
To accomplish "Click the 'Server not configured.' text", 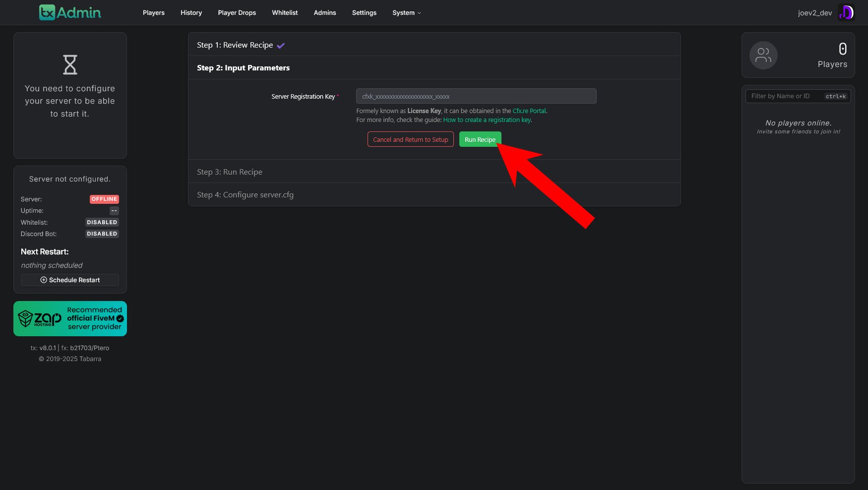I will coord(70,179).
